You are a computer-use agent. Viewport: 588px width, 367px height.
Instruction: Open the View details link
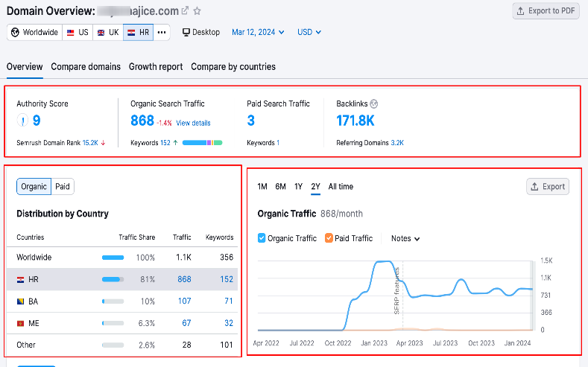(x=193, y=124)
